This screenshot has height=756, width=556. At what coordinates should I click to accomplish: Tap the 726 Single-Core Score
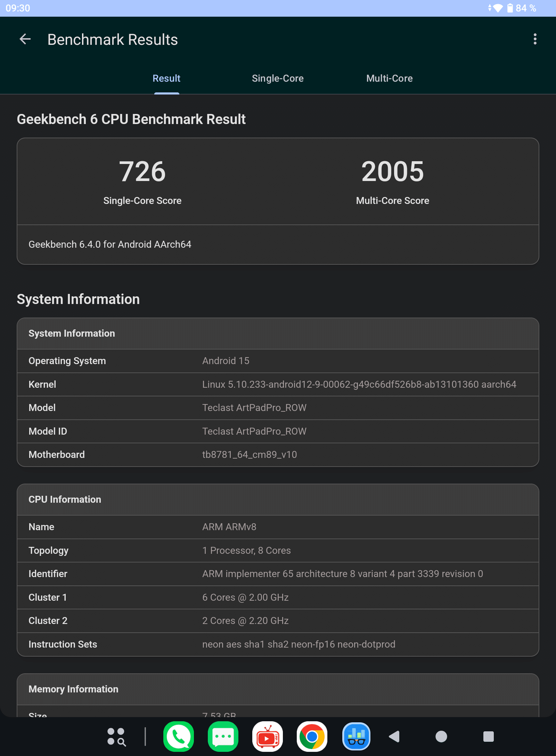click(x=142, y=172)
